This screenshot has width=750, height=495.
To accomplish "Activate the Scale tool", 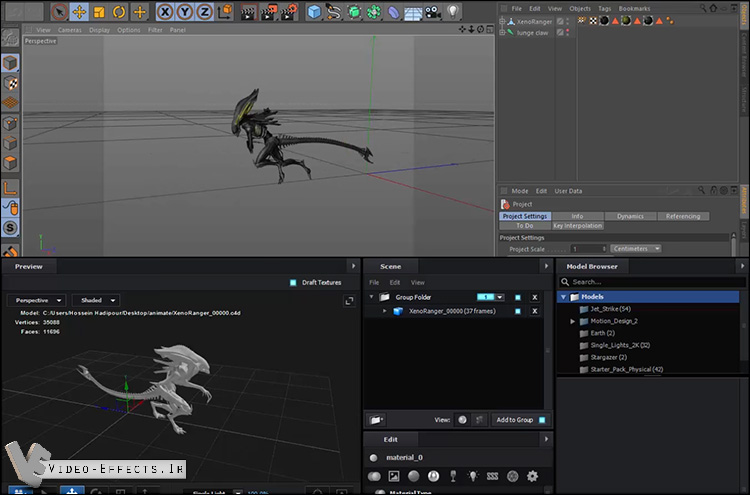I will point(99,12).
